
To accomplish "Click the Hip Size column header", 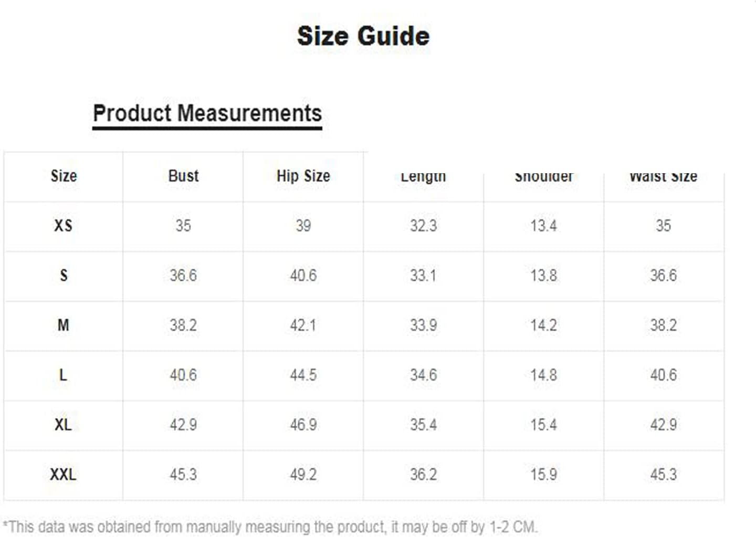I will (x=303, y=176).
